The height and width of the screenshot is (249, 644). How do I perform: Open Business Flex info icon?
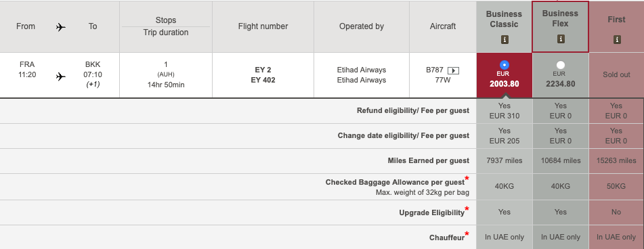coord(561,39)
